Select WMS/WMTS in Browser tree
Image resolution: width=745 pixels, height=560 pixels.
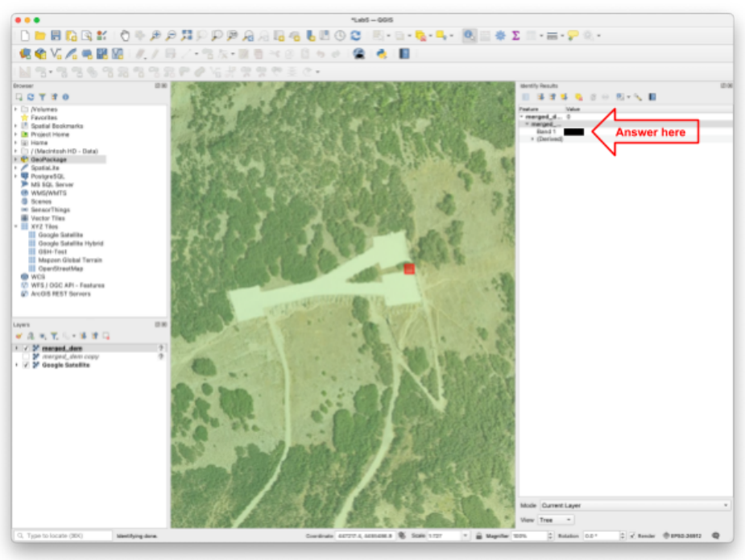click(x=48, y=193)
